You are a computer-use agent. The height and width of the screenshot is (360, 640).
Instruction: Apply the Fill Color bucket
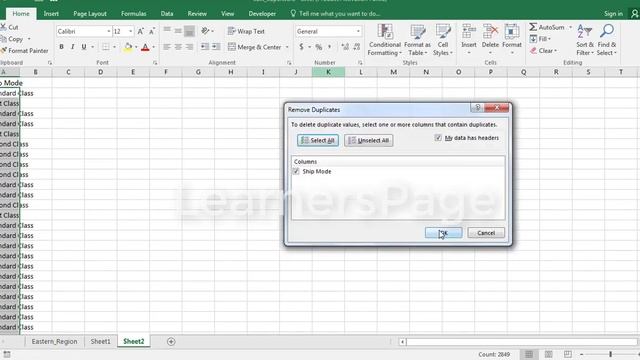click(128, 47)
